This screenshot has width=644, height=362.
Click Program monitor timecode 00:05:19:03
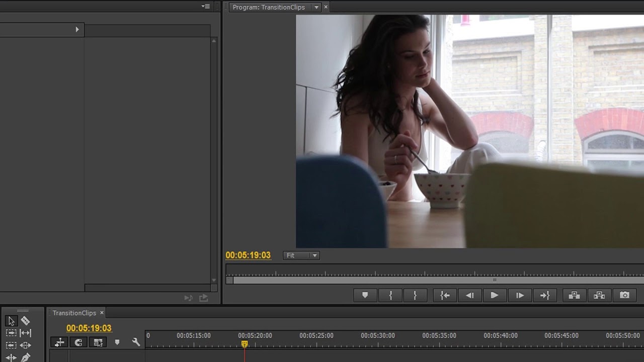coord(248,255)
